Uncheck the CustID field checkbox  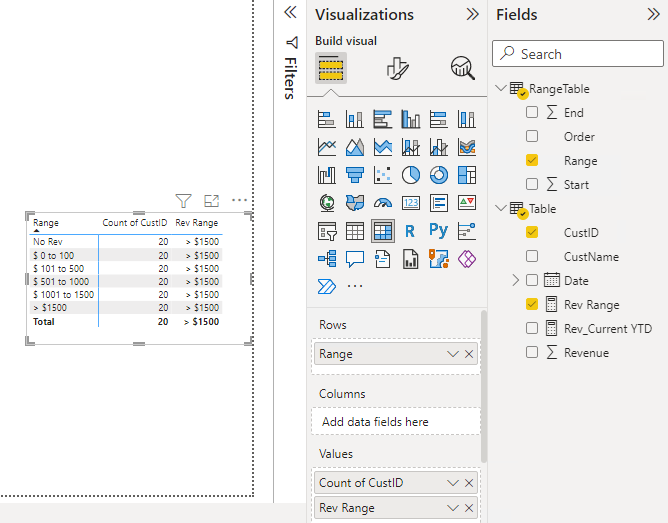point(532,232)
